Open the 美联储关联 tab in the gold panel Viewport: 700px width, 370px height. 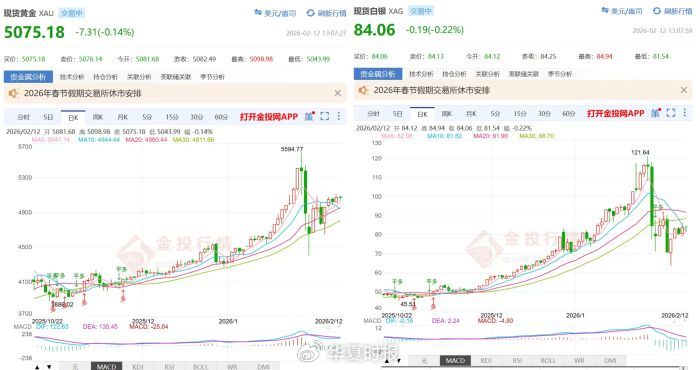[175, 77]
